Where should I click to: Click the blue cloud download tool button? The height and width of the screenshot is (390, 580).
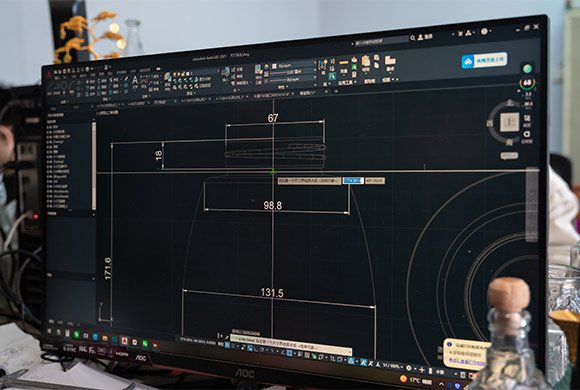click(484, 60)
